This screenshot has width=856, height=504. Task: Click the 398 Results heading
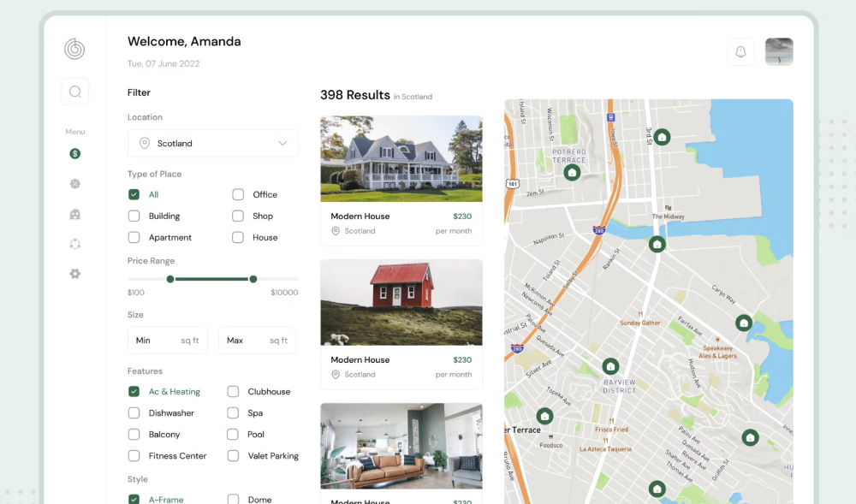pyautogui.click(x=355, y=95)
